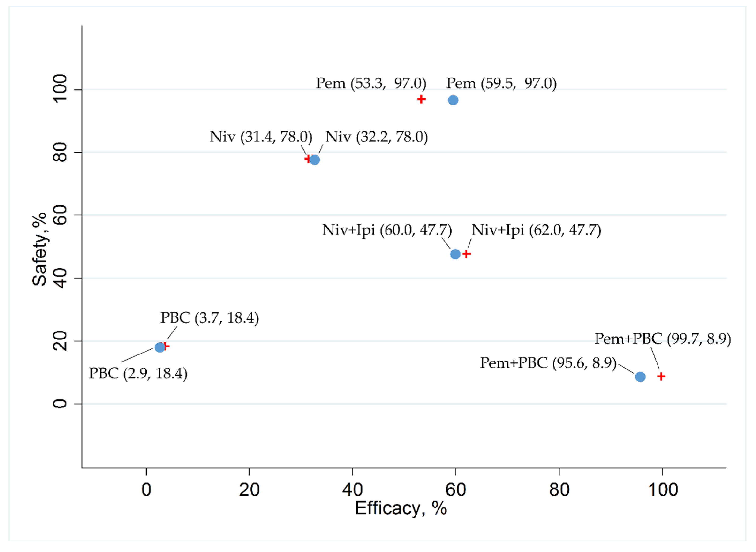The image size is (756, 552).
Task: Click the blue circle for Pem+PBC
Action: point(640,377)
